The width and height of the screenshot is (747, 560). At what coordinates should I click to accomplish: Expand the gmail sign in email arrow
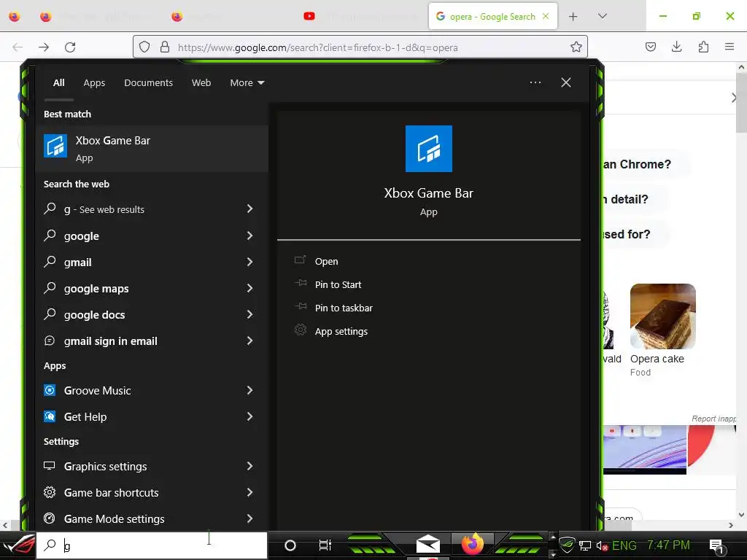tap(249, 341)
